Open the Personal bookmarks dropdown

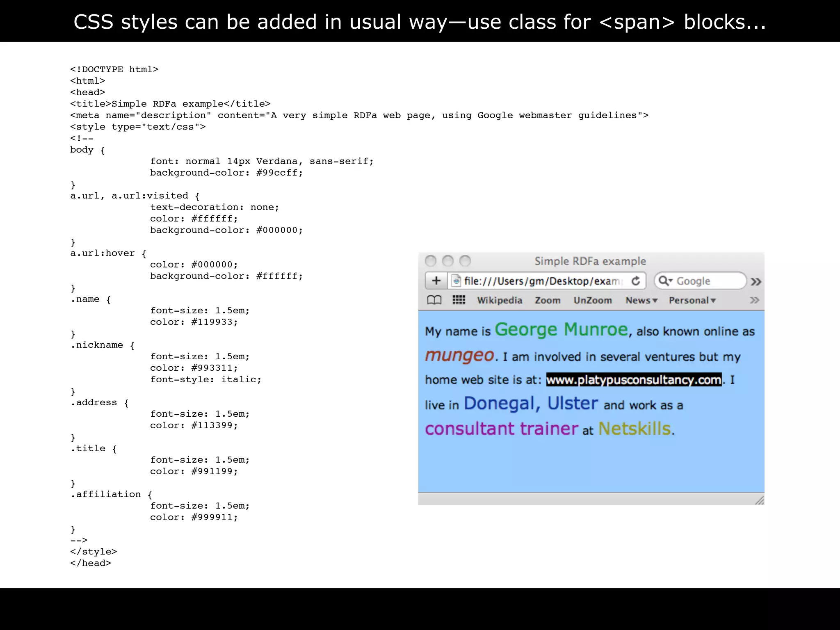[x=692, y=300]
